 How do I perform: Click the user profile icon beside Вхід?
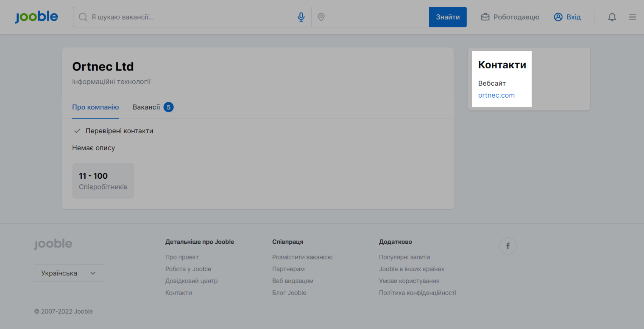(558, 17)
